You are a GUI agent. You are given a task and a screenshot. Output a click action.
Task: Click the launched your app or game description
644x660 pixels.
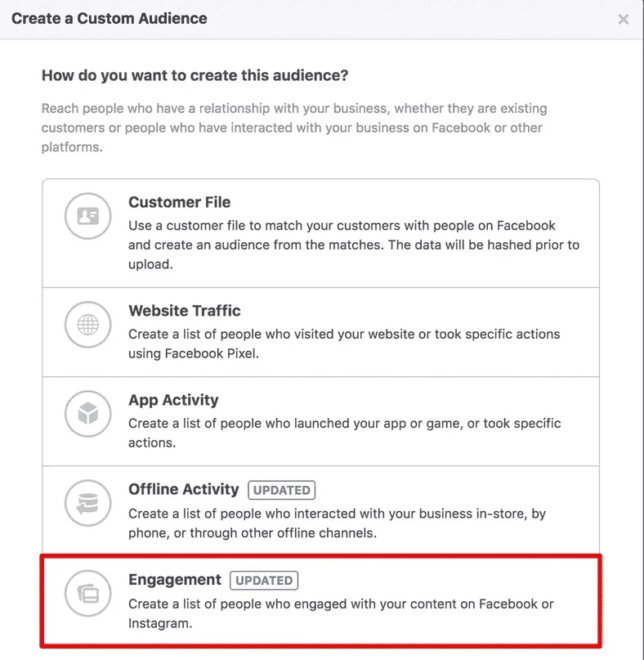coord(345,433)
